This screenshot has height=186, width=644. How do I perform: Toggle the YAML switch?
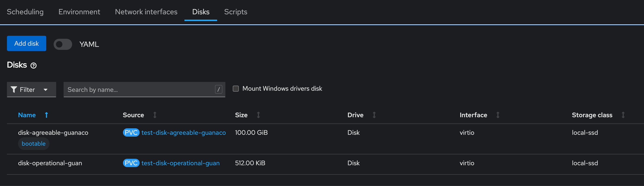(63, 44)
